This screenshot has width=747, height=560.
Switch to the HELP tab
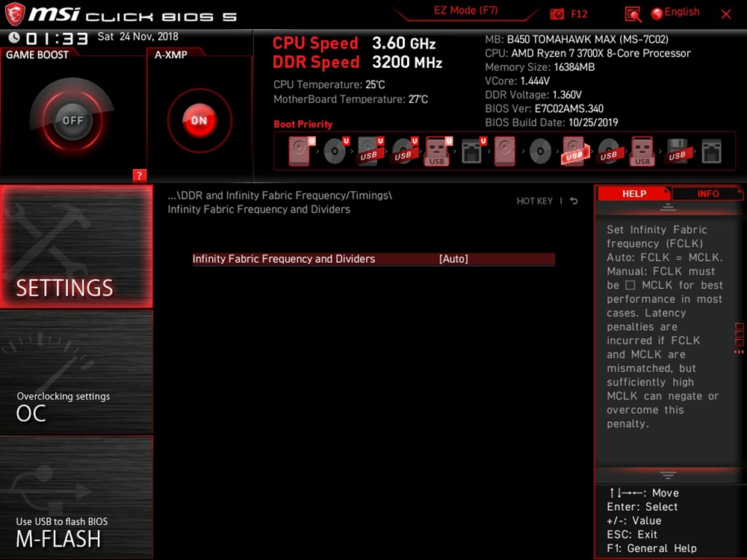(633, 193)
